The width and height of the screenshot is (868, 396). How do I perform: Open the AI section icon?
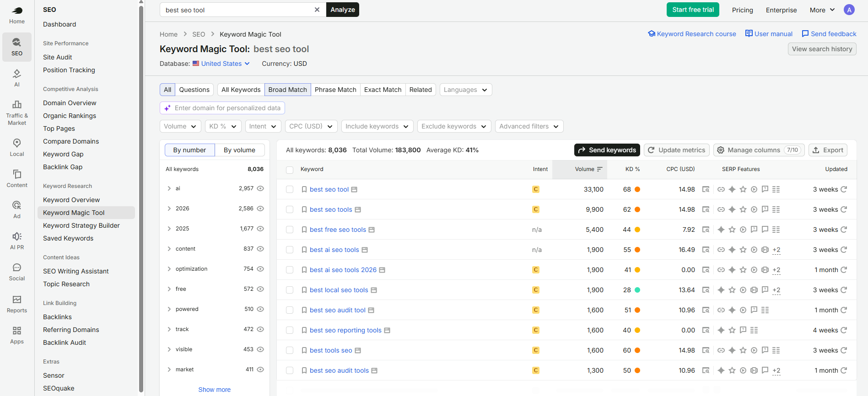17,74
